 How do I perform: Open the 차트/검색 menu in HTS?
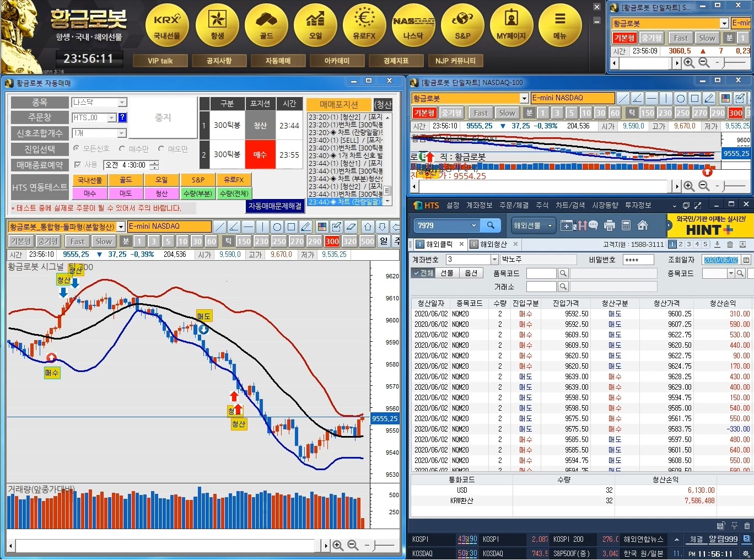pos(570,205)
